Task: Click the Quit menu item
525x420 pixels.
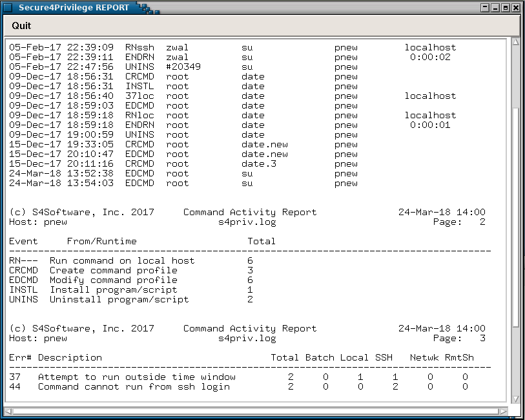Action: coord(21,26)
